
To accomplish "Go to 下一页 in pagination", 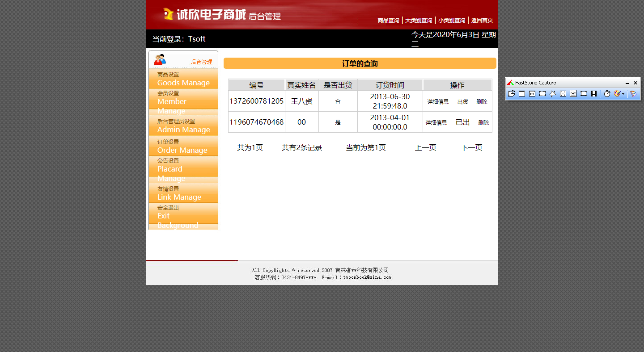I will pyautogui.click(x=471, y=147).
